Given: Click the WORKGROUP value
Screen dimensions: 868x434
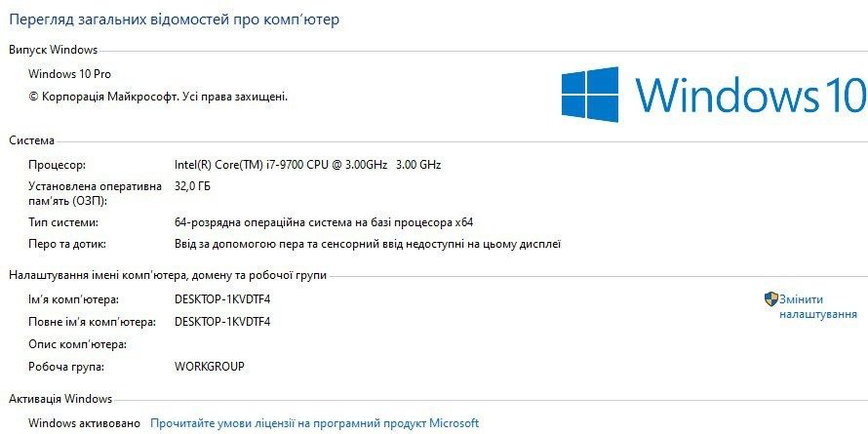Looking at the screenshot, I should point(210,367).
